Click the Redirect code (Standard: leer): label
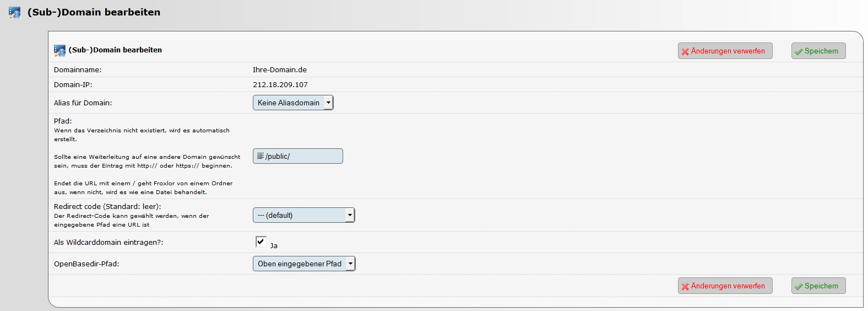Screen dimensions: 868x311 (x=107, y=207)
